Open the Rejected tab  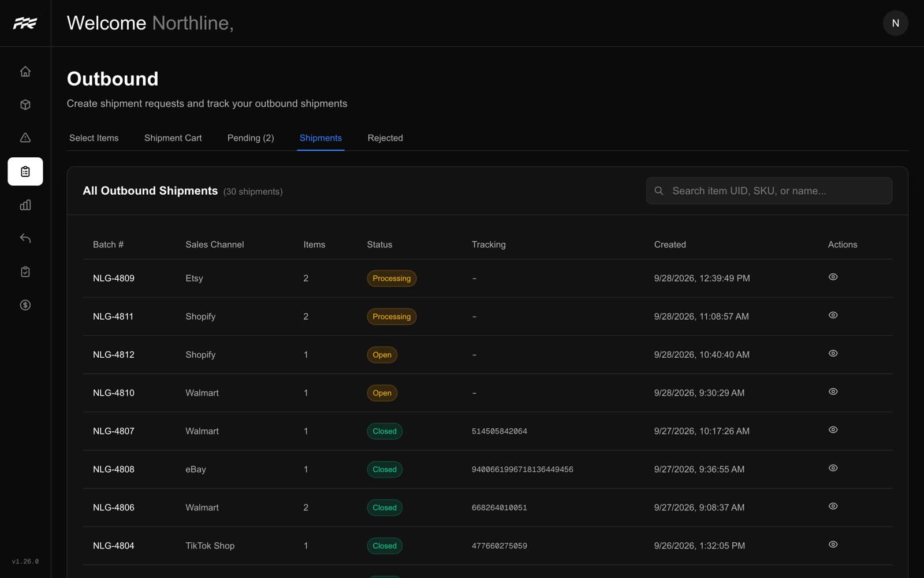[x=385, y=138]
